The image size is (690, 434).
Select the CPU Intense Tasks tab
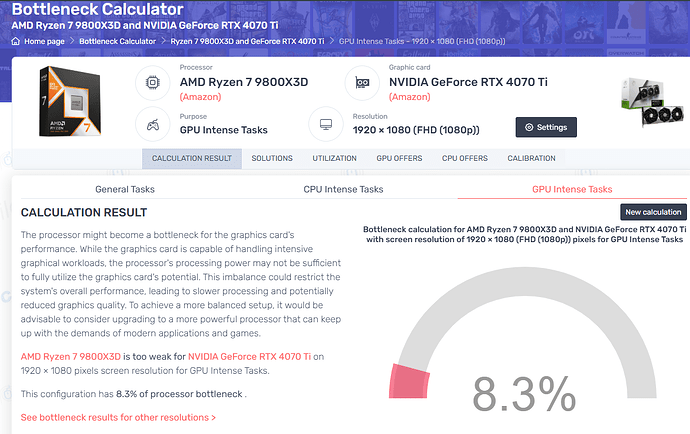click(x=343, y=189)
